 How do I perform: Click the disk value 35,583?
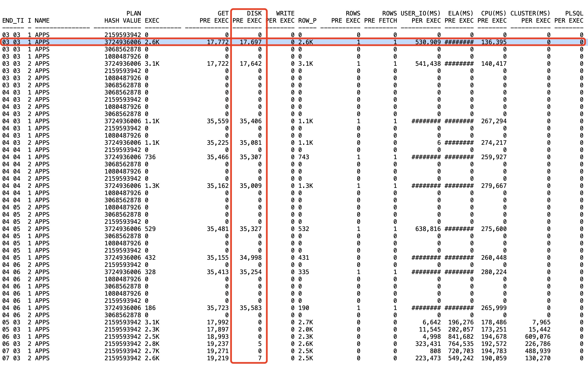click(x=251, y=308)
